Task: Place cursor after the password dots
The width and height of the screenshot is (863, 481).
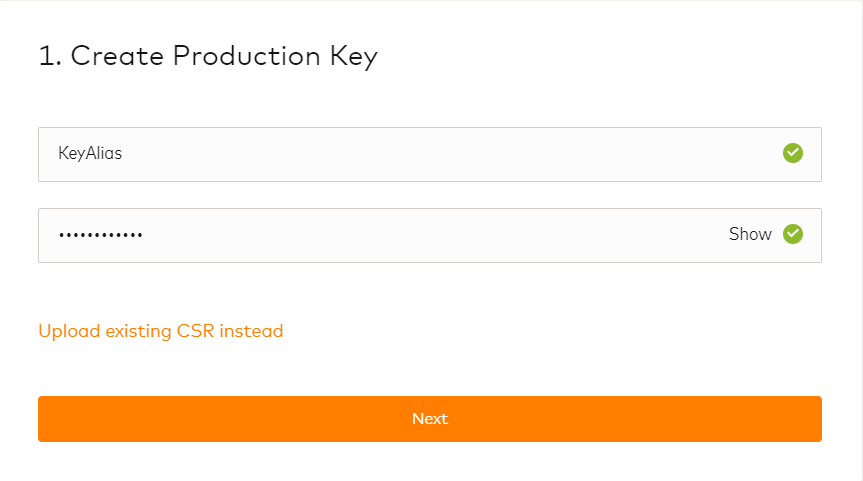Action: (145, 235)
